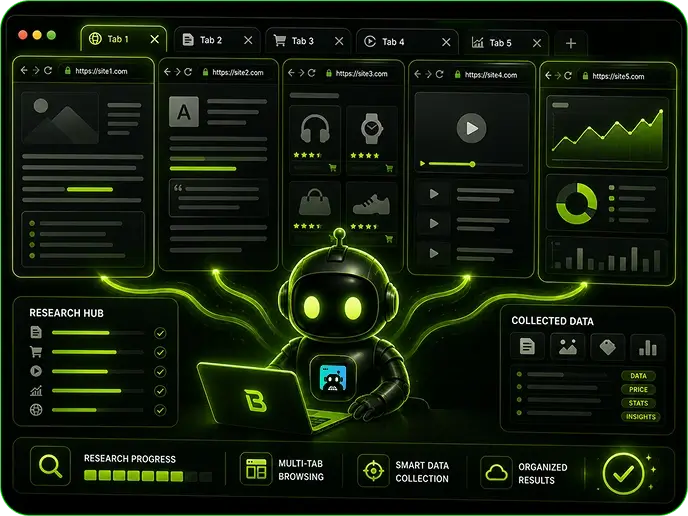
Task: Toggle the checkmark on the globe research row
Action: point(160,410)
